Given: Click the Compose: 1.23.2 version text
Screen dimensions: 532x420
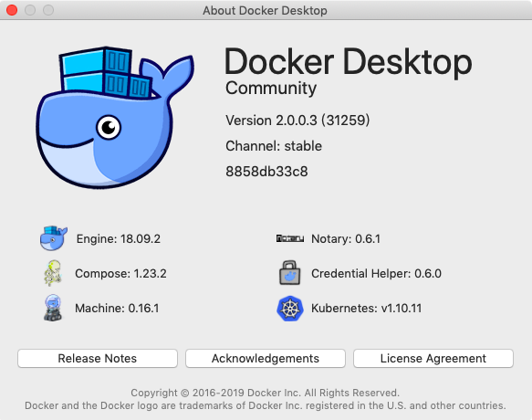Looking at the screenshot, I should click(120, 273).
